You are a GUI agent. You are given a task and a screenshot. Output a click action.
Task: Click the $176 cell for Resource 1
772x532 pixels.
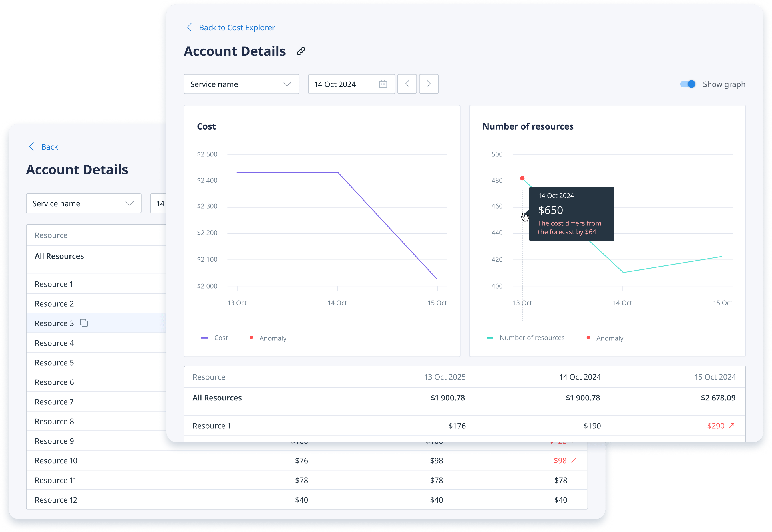click(x=457, y=426)
